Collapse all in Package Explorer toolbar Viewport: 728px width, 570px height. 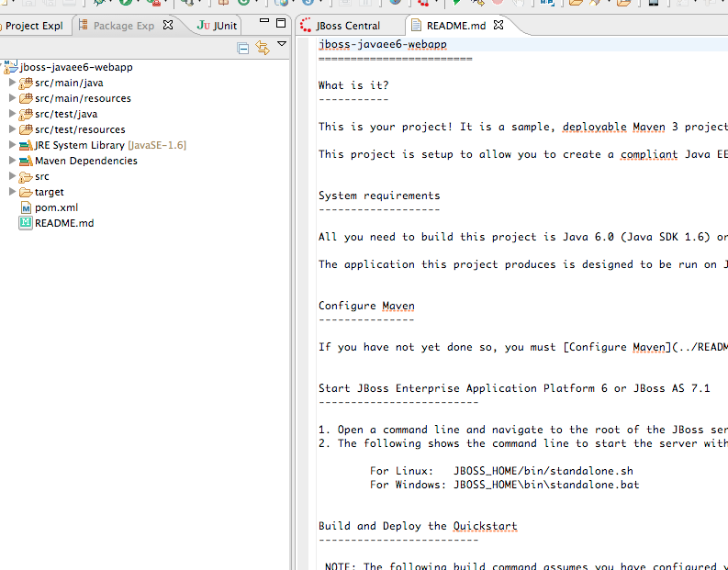(242, 49)
